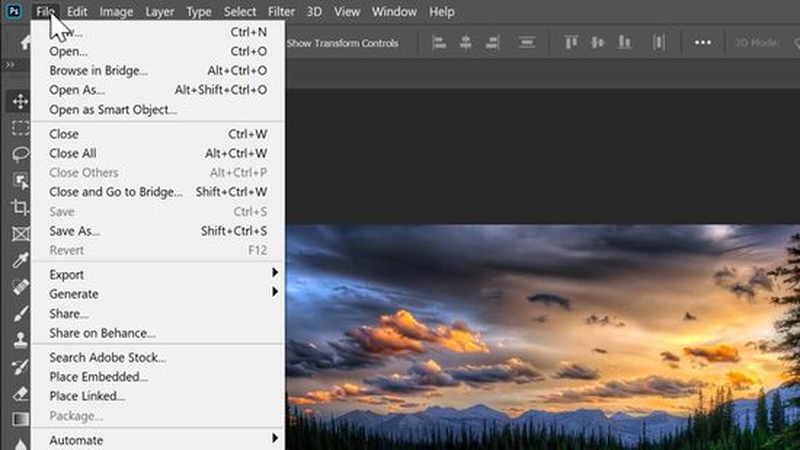Choose Save As from File menu

[x=75, y=231]
